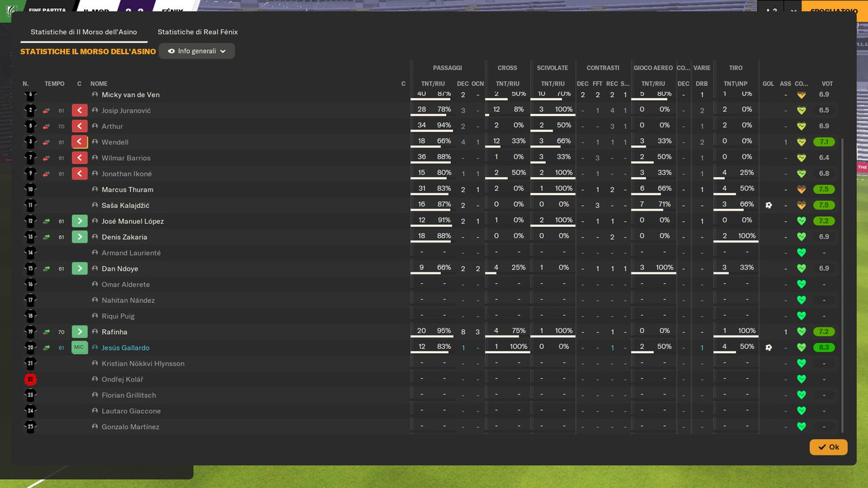Open Marcus Thuram's player profile link
868x488 pixels.
[127, 190]
